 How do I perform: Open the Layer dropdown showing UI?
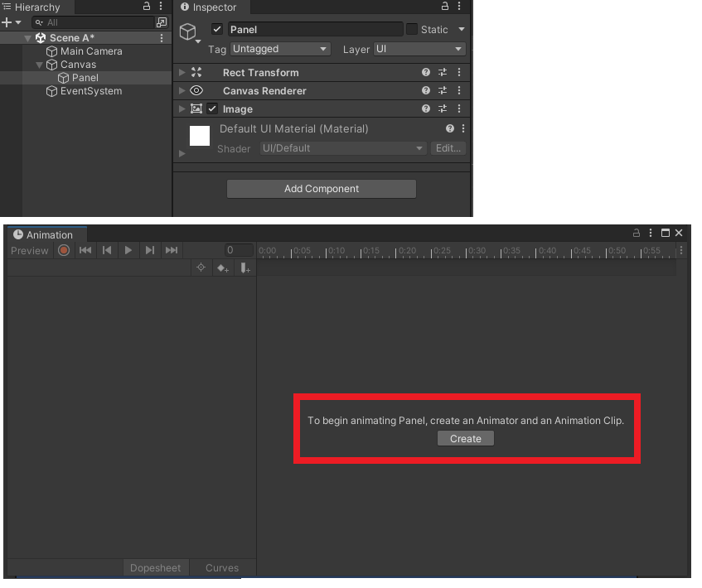(x=419, y=49)
